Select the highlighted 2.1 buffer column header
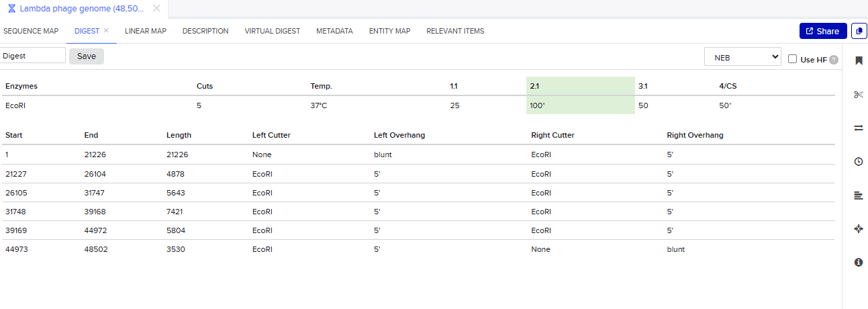 point(580,86)
